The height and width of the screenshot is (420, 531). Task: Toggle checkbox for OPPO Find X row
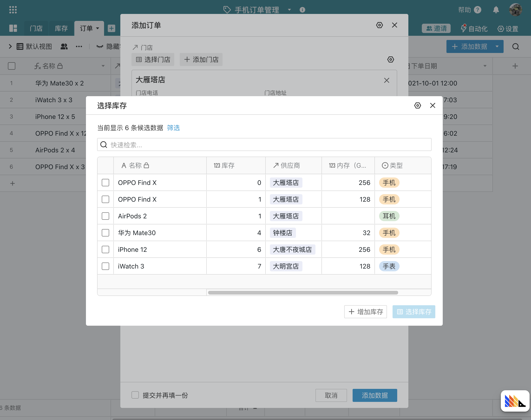pyautogui.click(x=106, y=182)
